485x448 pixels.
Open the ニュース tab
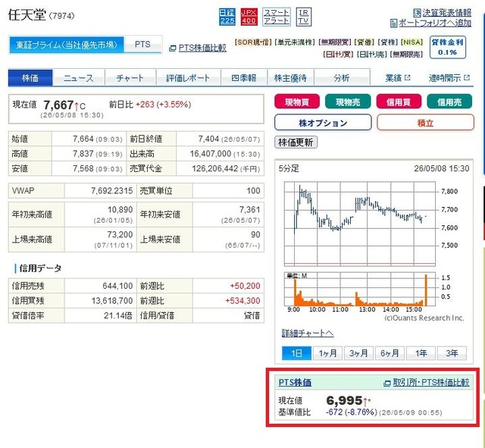(79, 77)
